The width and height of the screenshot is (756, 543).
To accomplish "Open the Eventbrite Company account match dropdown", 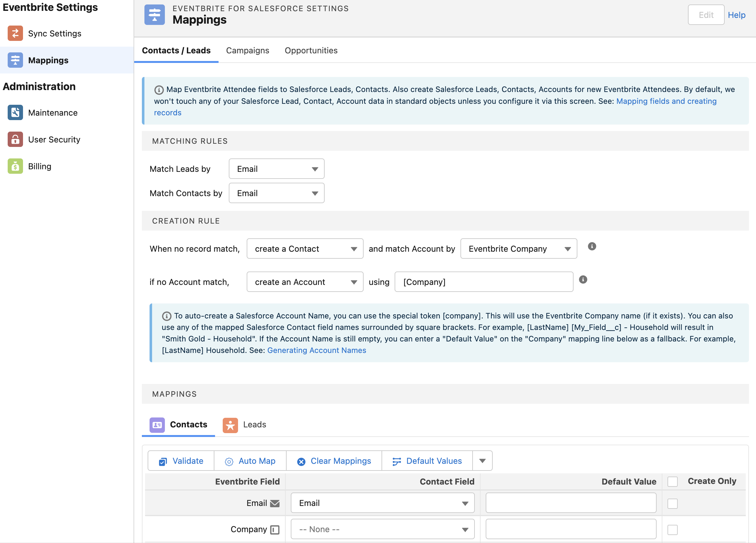I will (x=518, y=249).
